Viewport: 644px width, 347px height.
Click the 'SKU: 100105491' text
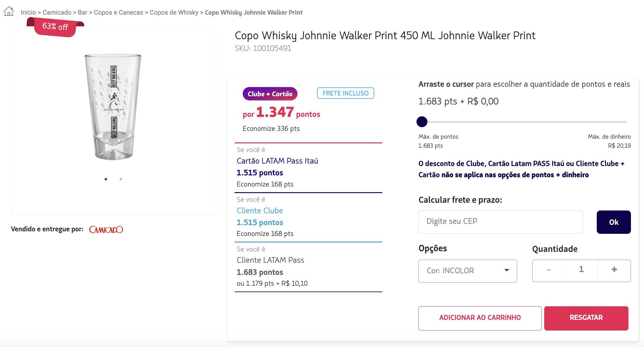[263, 49]
